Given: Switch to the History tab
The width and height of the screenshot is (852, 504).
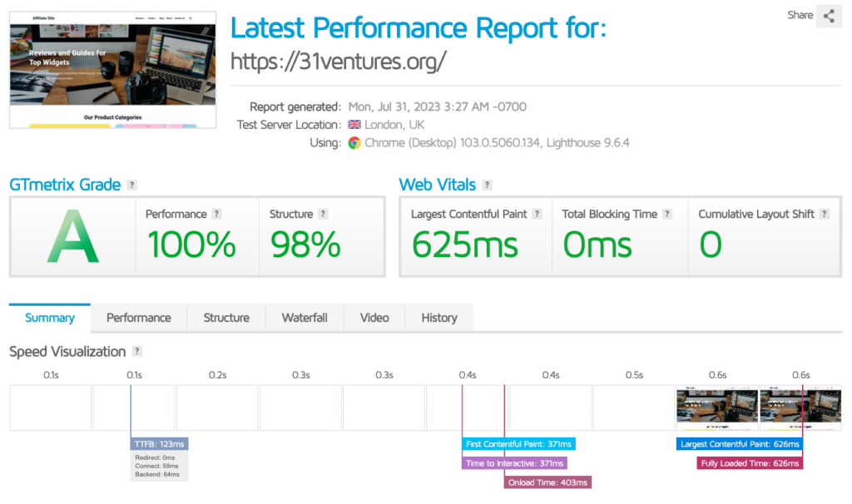Looking at the screenshot, I should (x=439, y=318).
